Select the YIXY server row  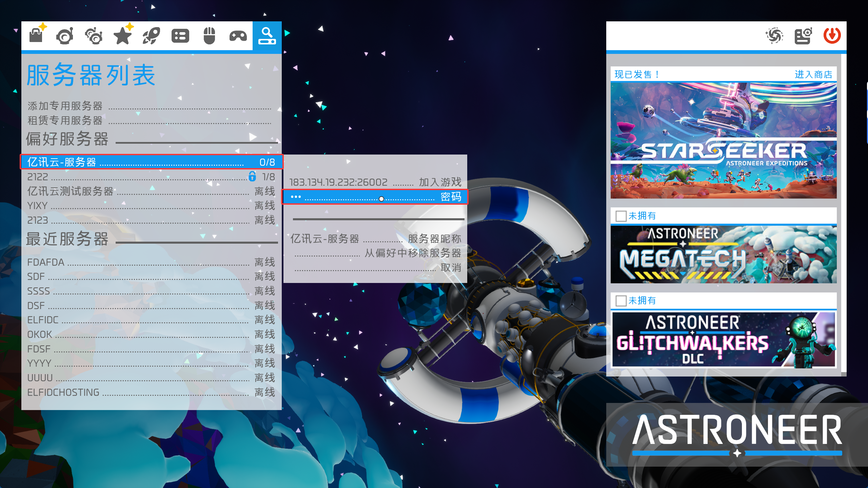point(151,206)
